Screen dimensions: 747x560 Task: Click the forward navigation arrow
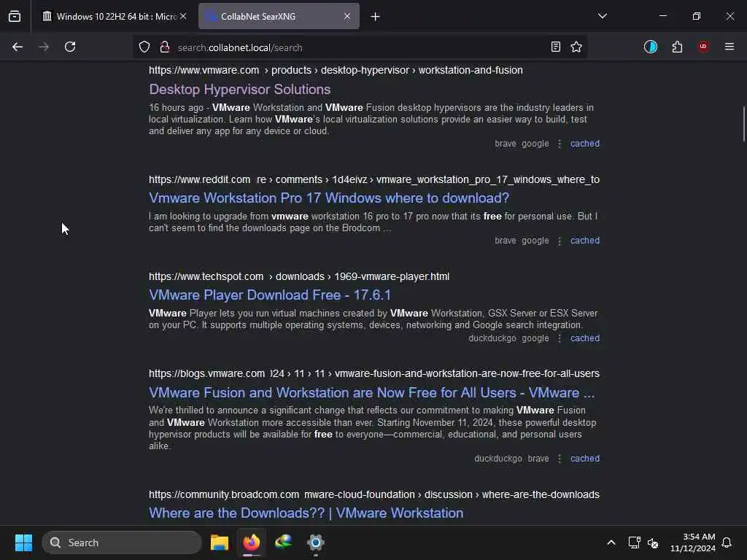point(44,47)
